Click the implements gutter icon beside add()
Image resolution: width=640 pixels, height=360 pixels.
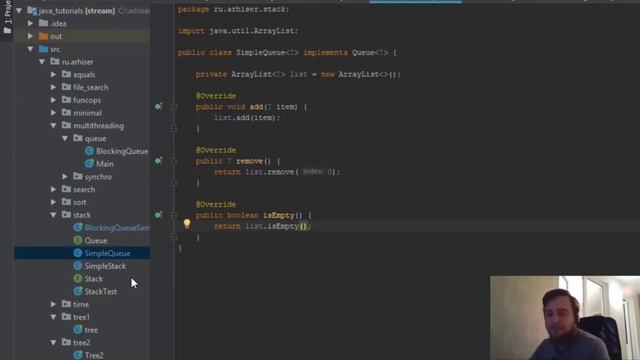[x=159, y=107]
